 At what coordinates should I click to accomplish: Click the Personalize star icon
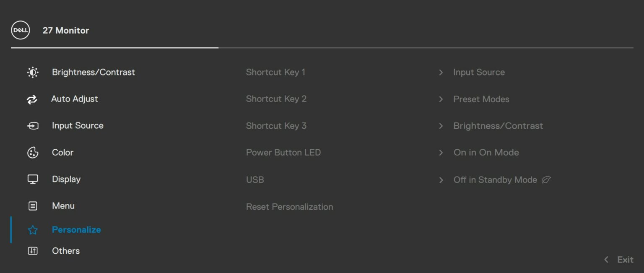[33, 230]
